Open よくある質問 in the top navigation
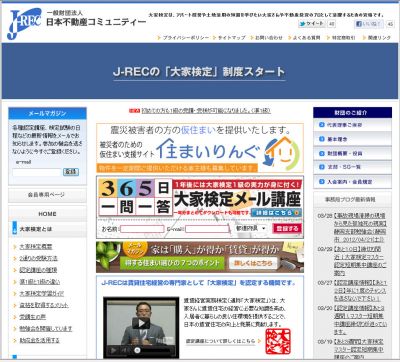 point(304,38)
